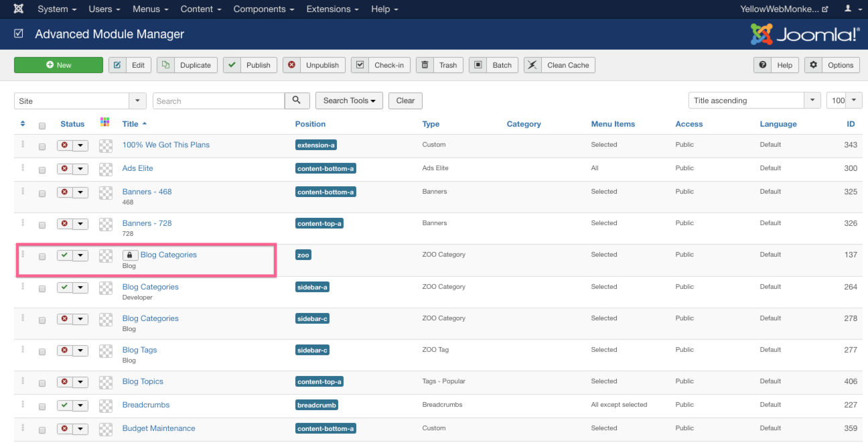
Task: Check the box for Blog Categories ID 137
Action: click(x=42, y=257)
